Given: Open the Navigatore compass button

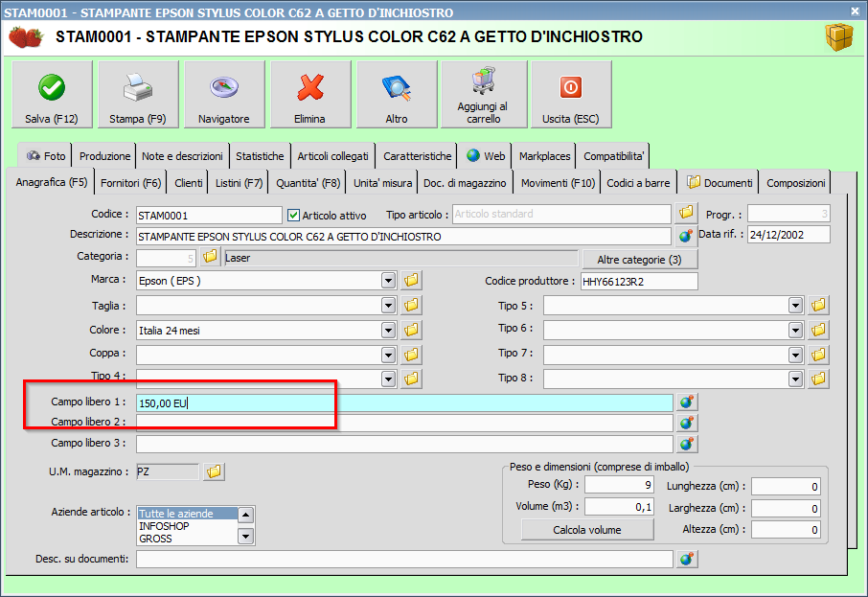Looking at the screenshot, I should tap(224, 95).
